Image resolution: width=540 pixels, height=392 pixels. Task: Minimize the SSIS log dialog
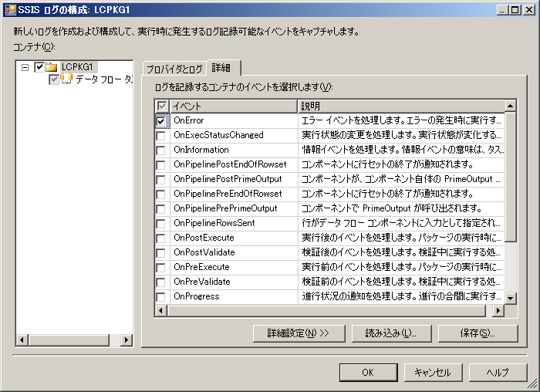(502, 10)
